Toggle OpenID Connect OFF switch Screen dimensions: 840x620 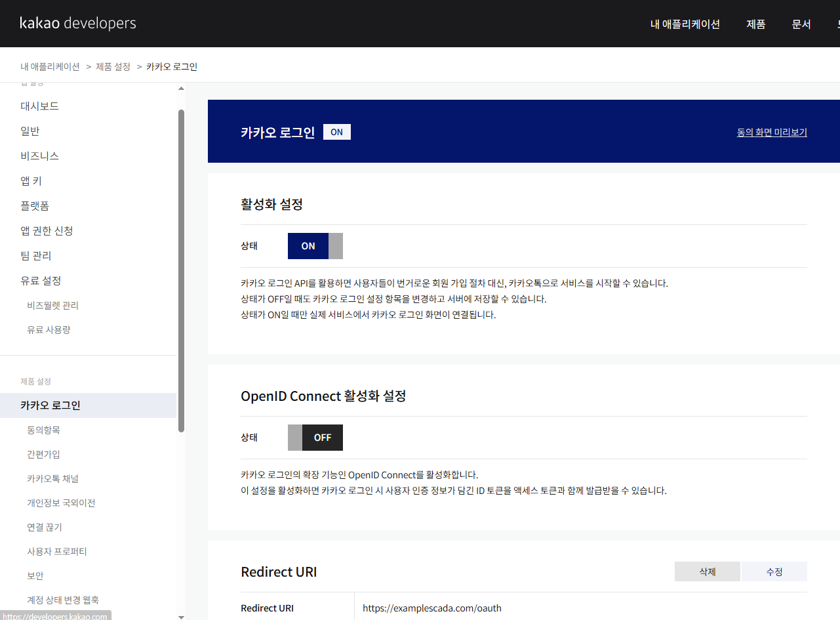[x=315, y=438]
